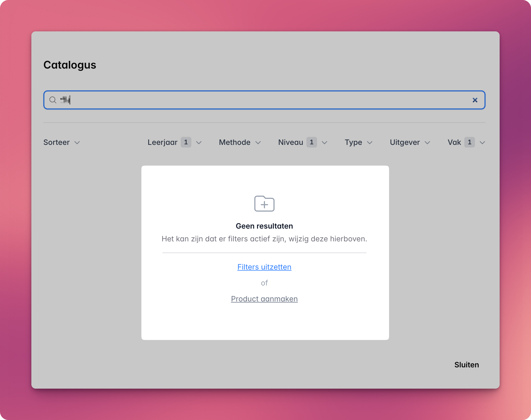531x420 pixels.
Task: Click the Vak filter count badge
Action: [x=469, y=142]
